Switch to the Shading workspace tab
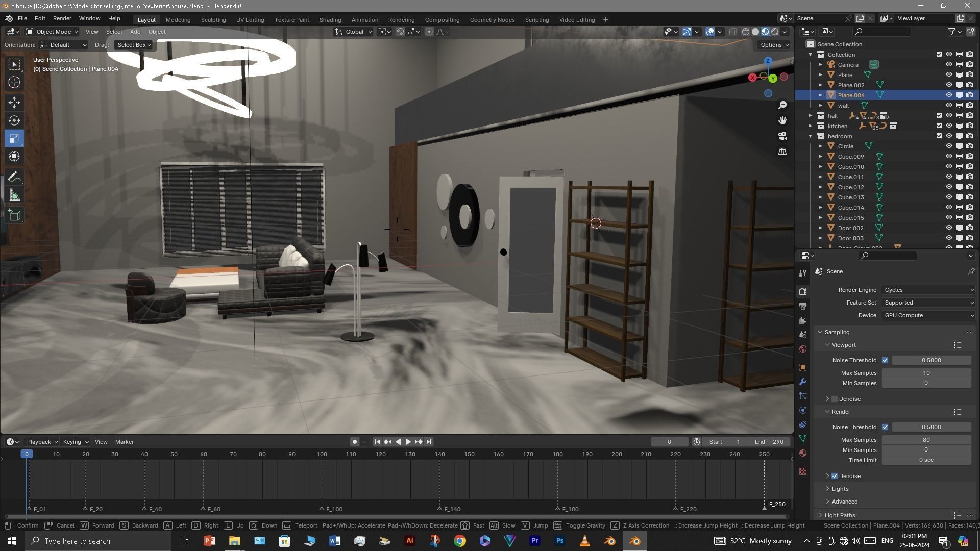The width and height of the screenshot is (980, 551). click(x=330, y=20)
